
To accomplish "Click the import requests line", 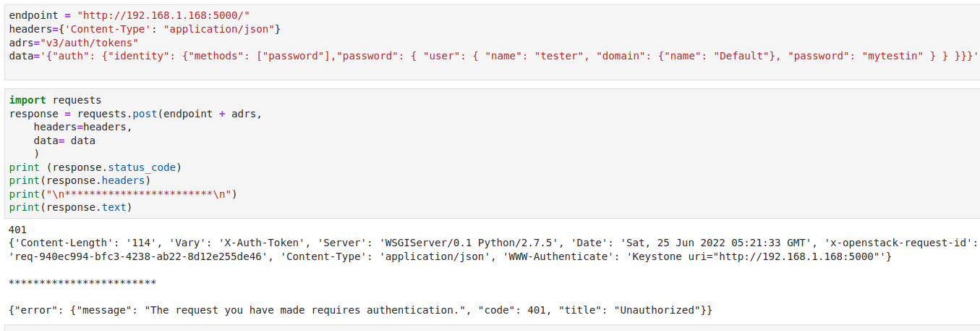I will [x=56, y=100].
